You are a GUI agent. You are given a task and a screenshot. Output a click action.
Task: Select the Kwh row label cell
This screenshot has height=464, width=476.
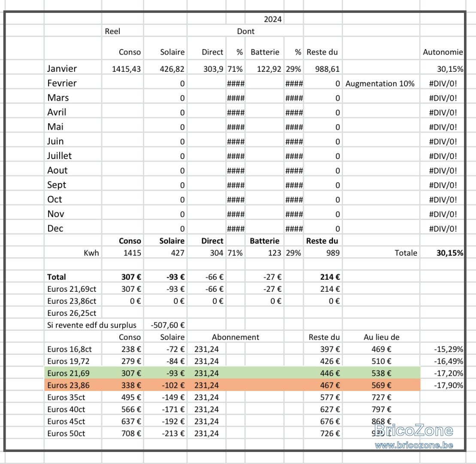(x=73, y=253)
